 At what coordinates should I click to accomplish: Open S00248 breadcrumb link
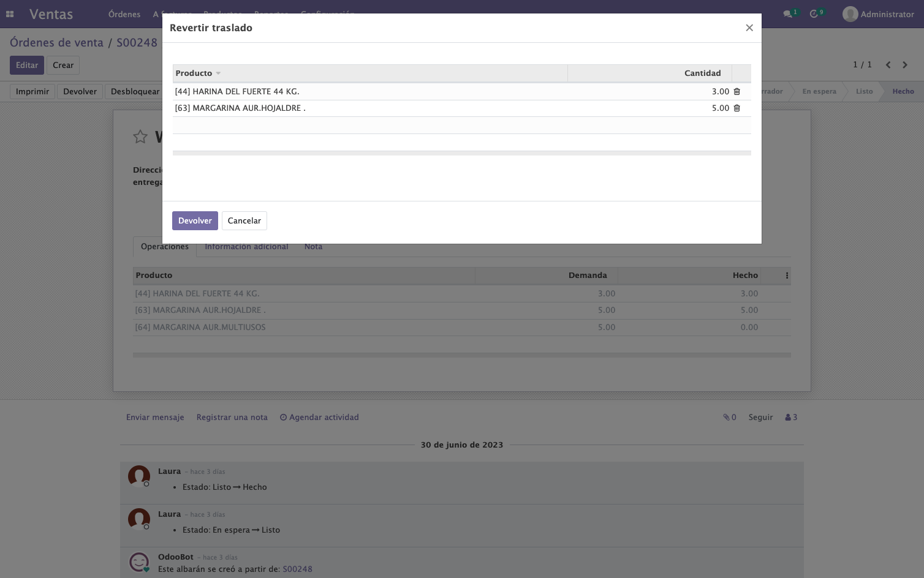[137, 42]
